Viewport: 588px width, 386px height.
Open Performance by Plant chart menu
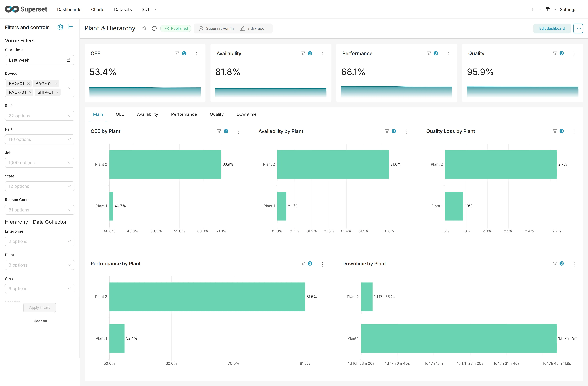click(322, 264)
